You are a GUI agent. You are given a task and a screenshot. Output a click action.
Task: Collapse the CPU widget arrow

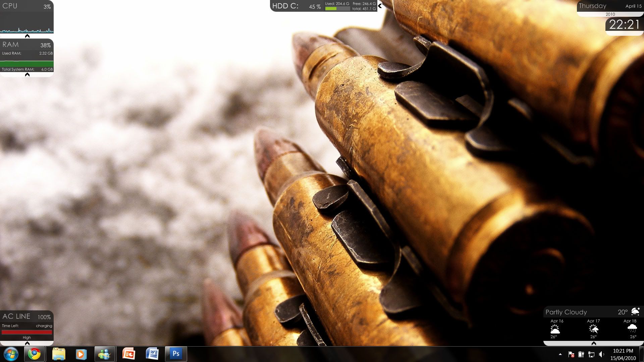click(x=28, y=36)
